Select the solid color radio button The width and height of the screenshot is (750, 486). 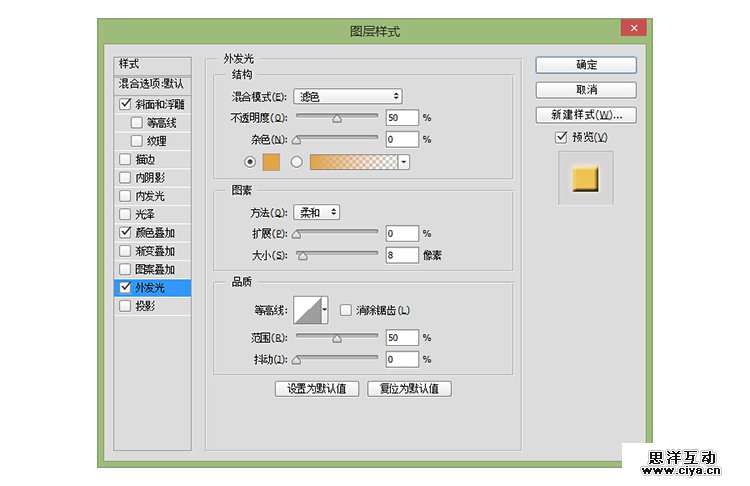(250, 161)
